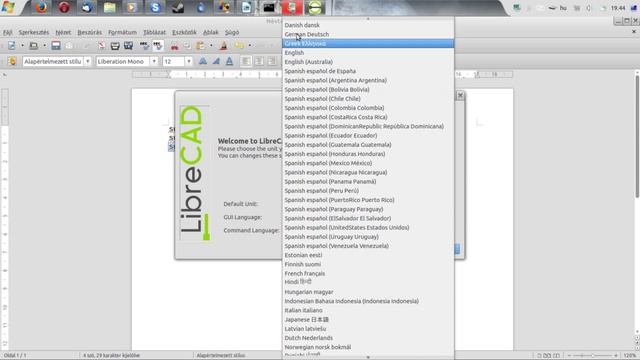Image resolution: width=640 pixels, height=360 pixels.
Task: Close the LibreCAD welcome dialog
Action: [460, 95]
